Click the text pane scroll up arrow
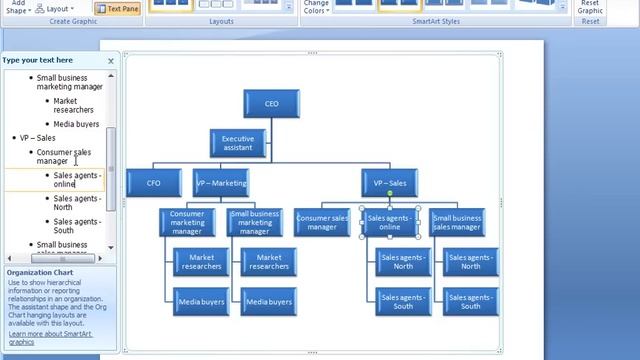640x360 pixels. tap(111, 76)
